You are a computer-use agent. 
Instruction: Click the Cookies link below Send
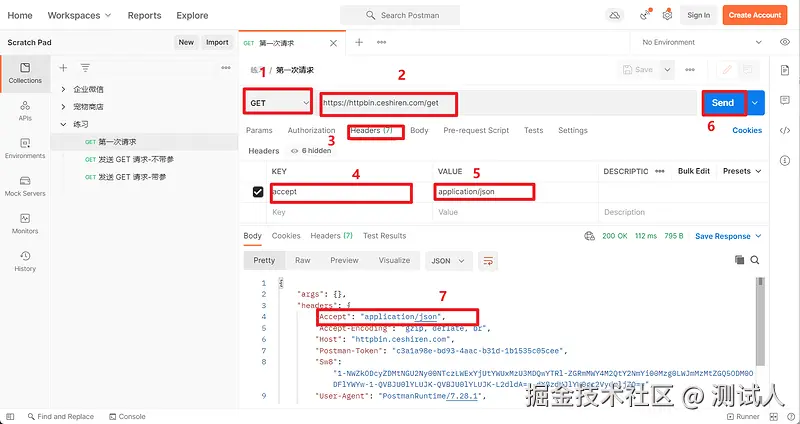pos(747,131)
